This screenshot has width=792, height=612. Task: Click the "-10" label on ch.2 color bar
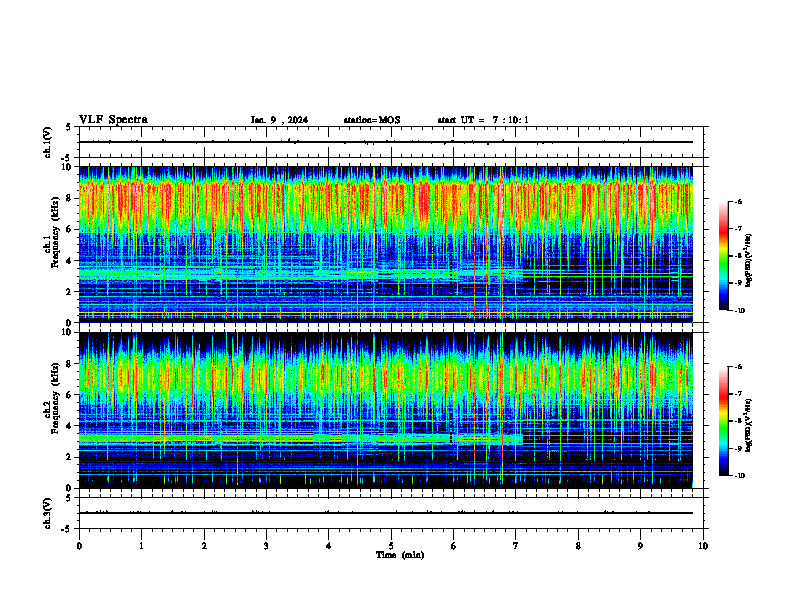pos(739,476)
